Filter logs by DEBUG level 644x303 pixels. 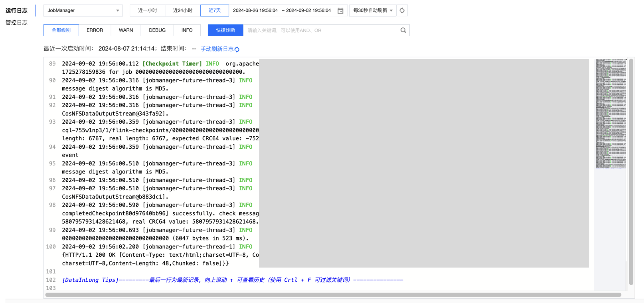157,30
